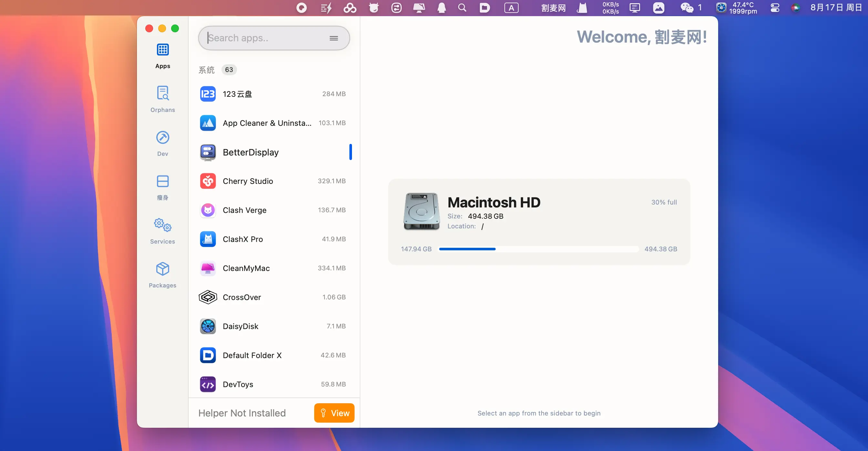Select the ClashX Pro icon

pyautogui.click(x=208, y=239)
